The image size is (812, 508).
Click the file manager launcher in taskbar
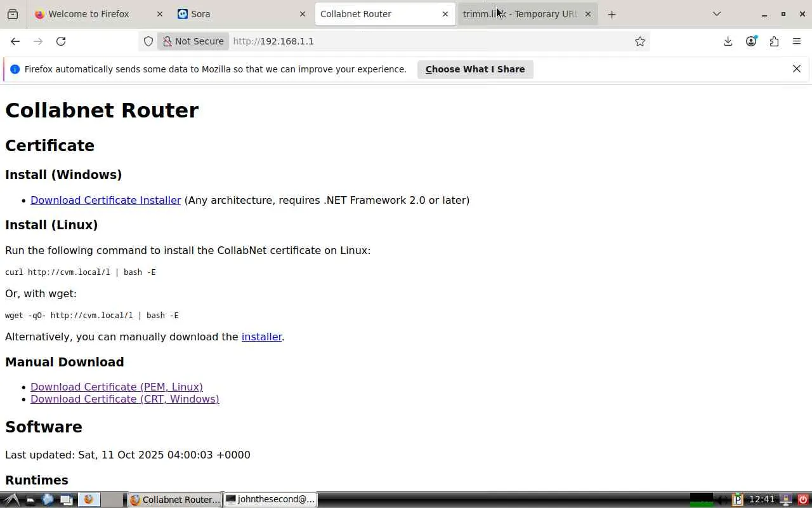coord(30,500)
